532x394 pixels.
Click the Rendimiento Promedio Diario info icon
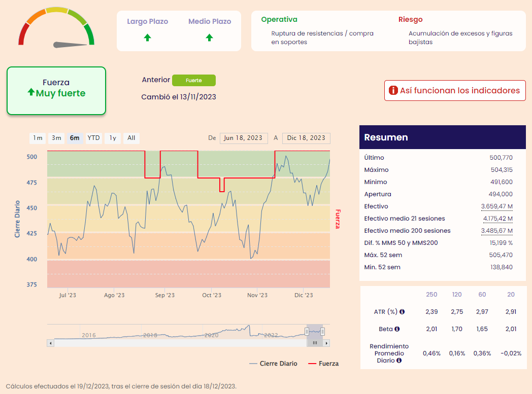(x=399, y=361)
